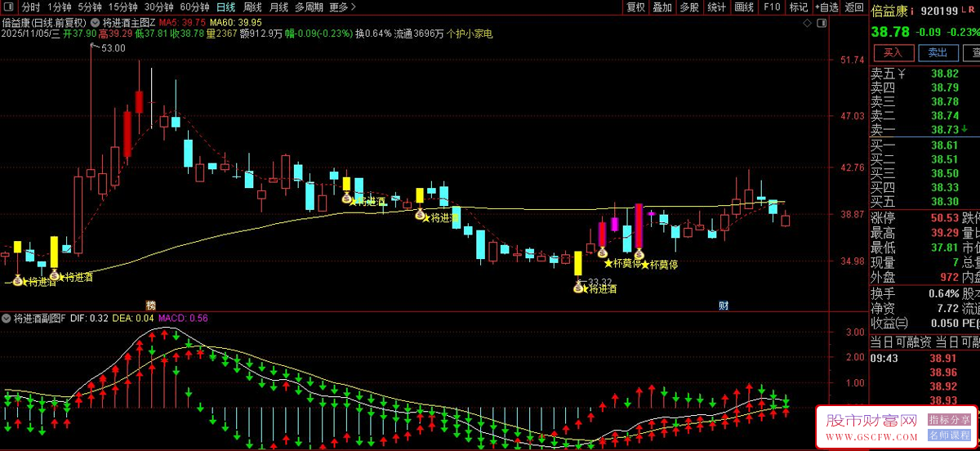Switch to the 日线 daily chart
The image size is (980, 451).
(225, 7)
